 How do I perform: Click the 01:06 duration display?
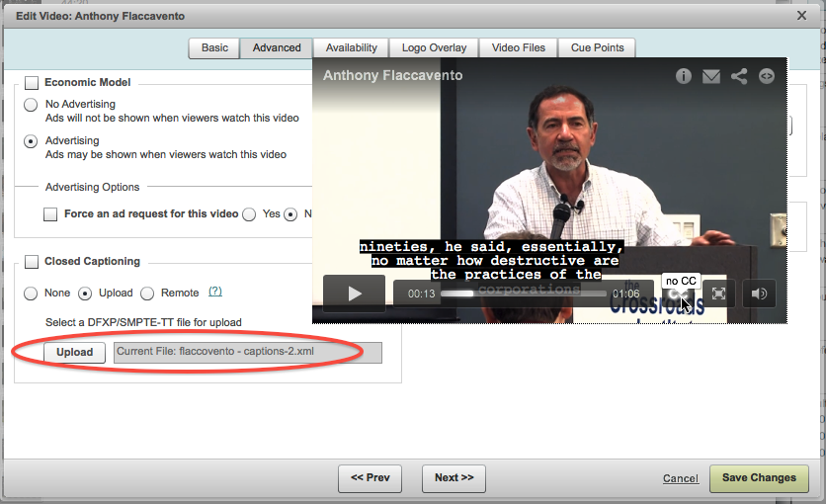(x=625, y=294)
